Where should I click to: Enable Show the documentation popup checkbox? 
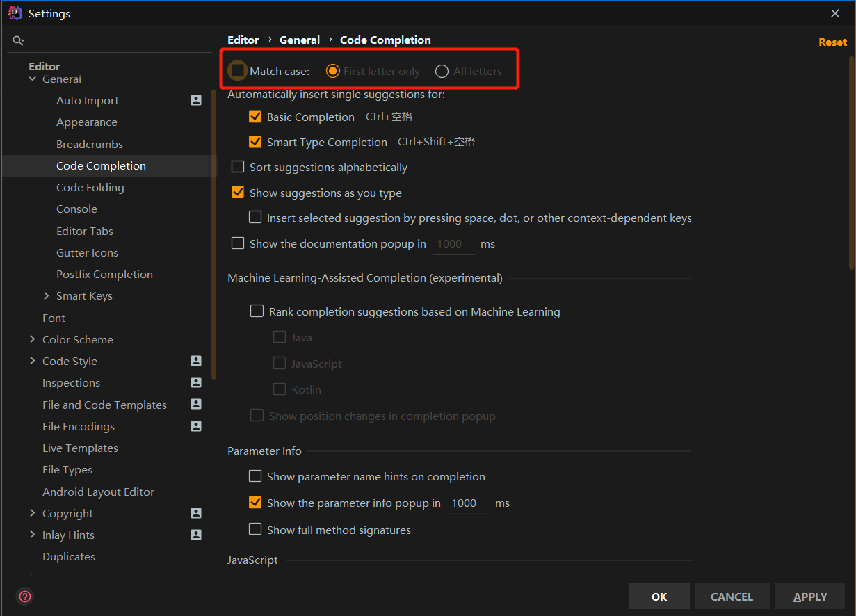[238, 243]
